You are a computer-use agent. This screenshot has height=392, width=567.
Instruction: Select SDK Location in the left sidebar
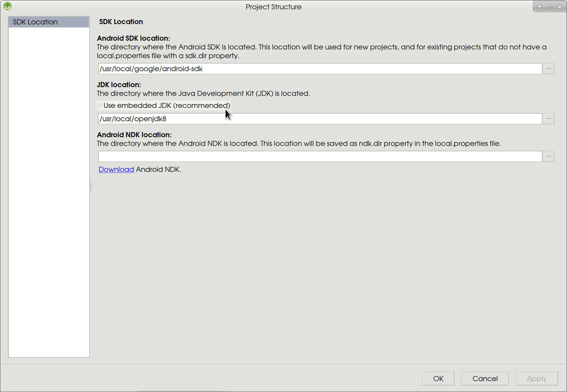click(x=35, y=22)
